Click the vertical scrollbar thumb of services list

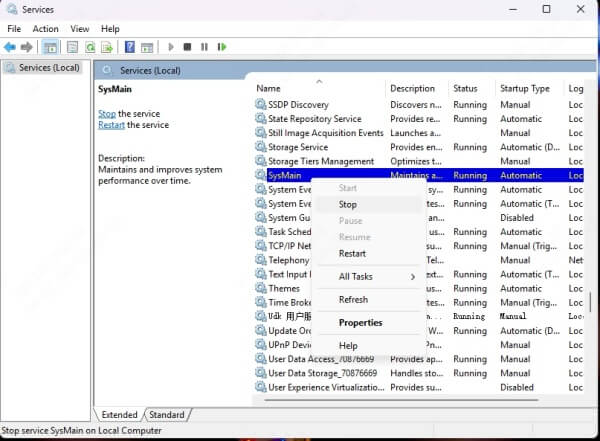590,302
